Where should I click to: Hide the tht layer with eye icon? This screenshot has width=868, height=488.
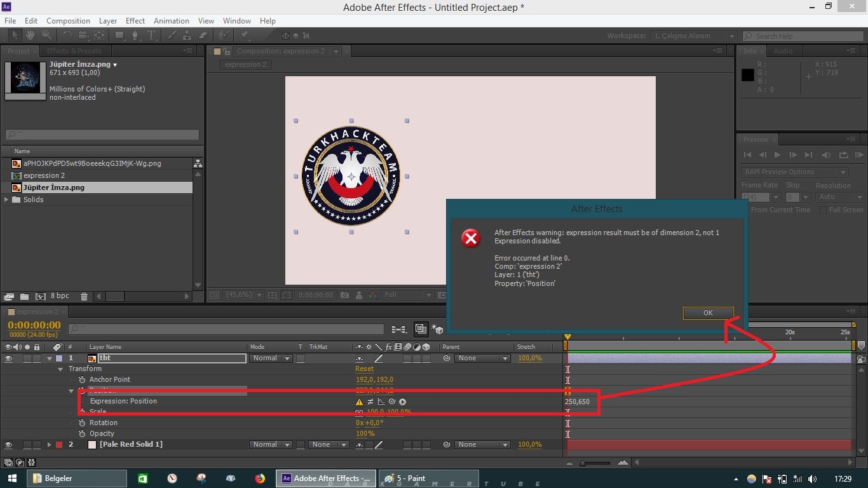tap(8, 358)
